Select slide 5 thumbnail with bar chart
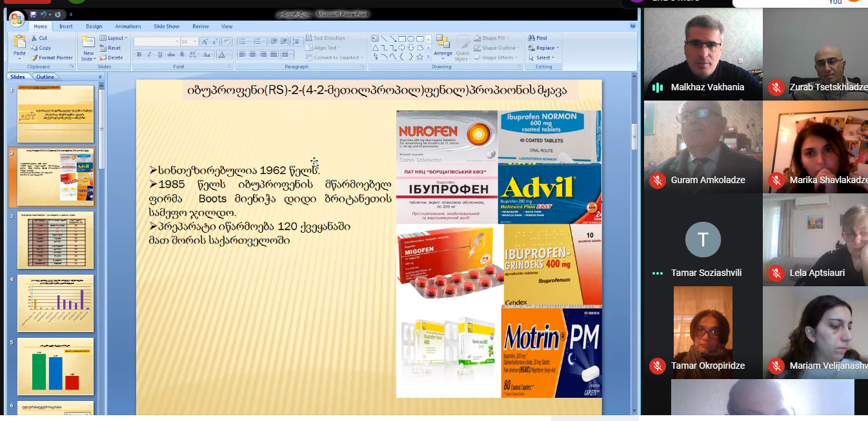Viewport: 868px width, 421px height. 56,366
